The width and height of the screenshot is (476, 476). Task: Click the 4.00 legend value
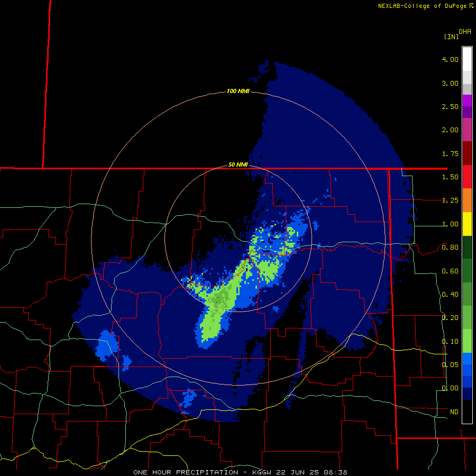coord(450,59)
